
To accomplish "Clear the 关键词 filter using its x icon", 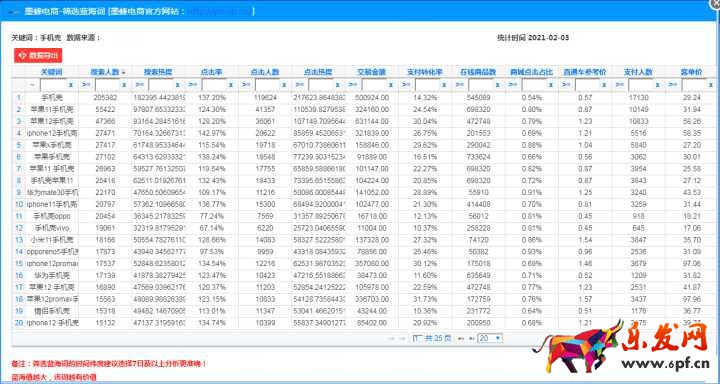I will pyautogui.click(x=71, y=85).
